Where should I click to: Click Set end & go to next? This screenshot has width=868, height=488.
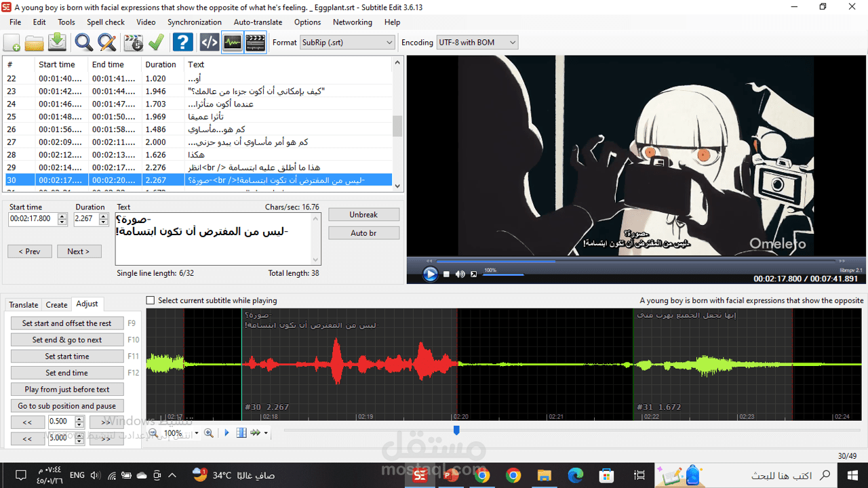tap(66, 340)
